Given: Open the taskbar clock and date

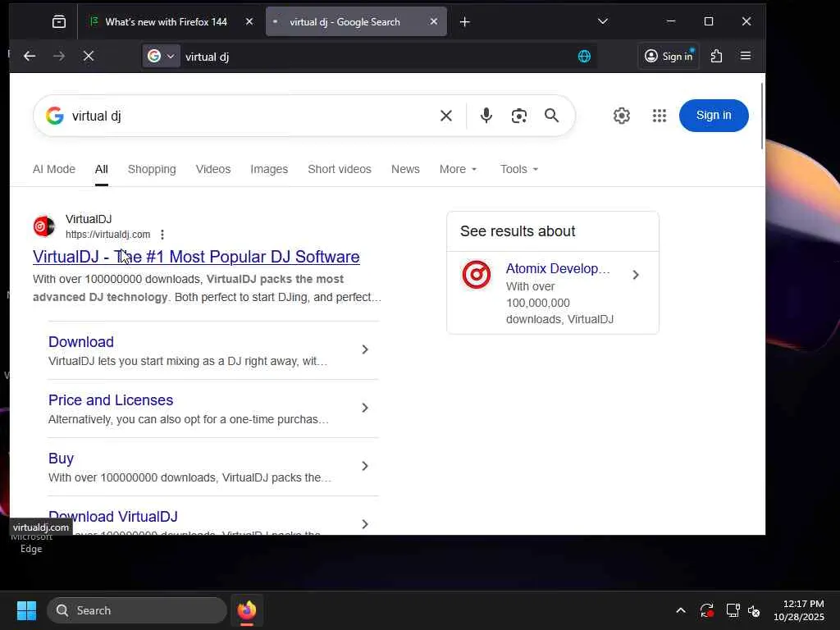Looking at the screenshot, I should click(798, 610).
